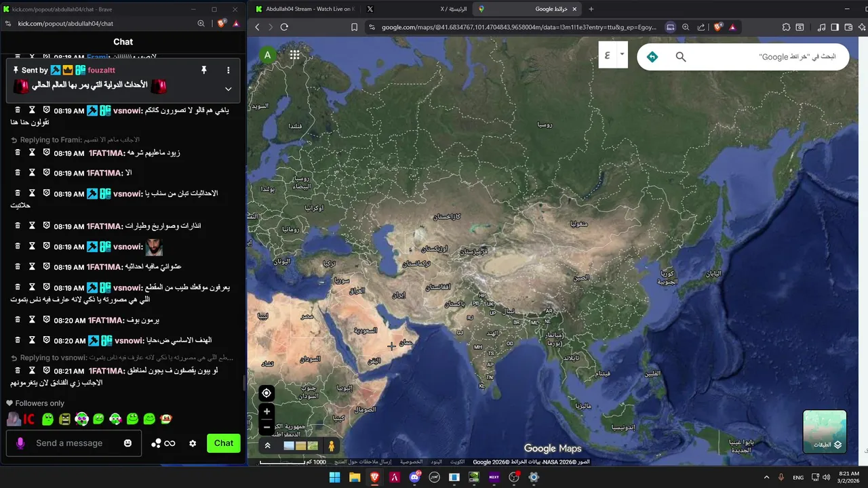The image size is (868, 488).
Task: Click the Maps URL address bar
Action: click(519, 27)
